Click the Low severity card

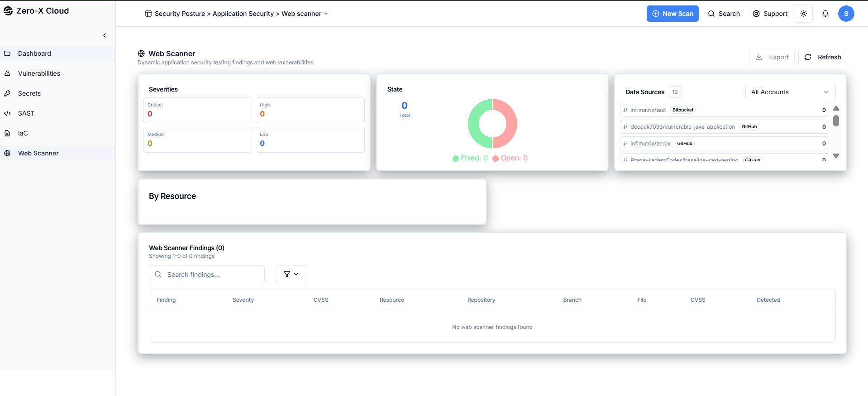click(x=310, y=140)
